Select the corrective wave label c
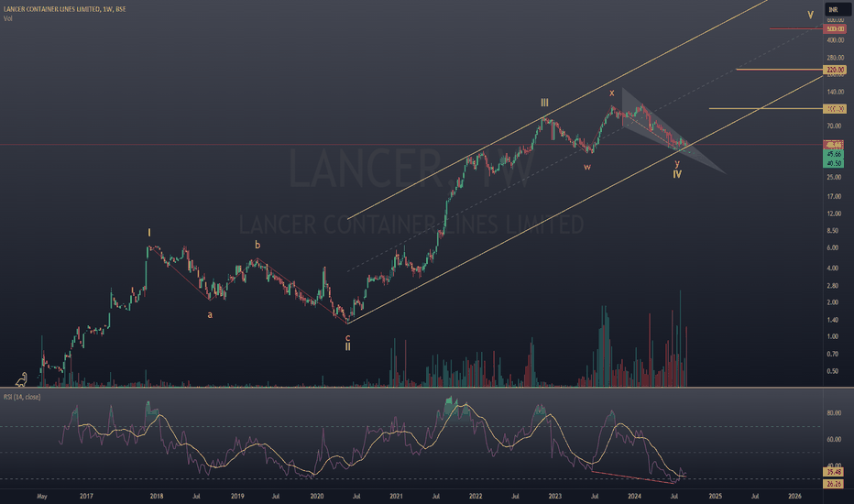The image size is (854, 504). click(347, 338)
